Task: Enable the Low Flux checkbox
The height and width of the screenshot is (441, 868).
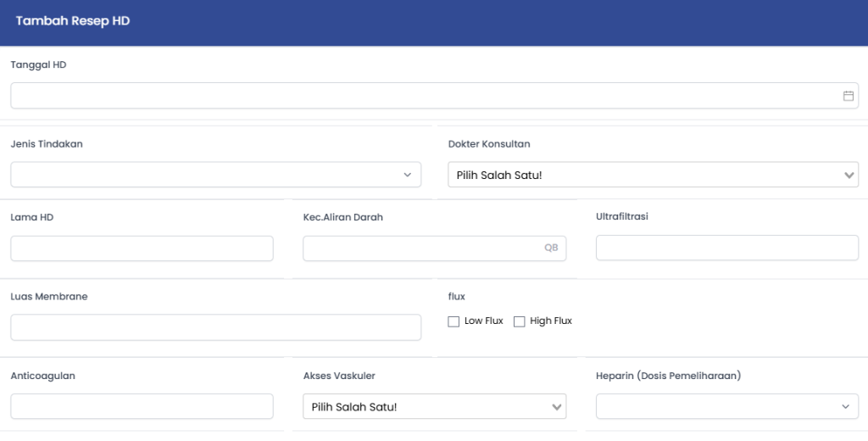Action: [453, 321]
